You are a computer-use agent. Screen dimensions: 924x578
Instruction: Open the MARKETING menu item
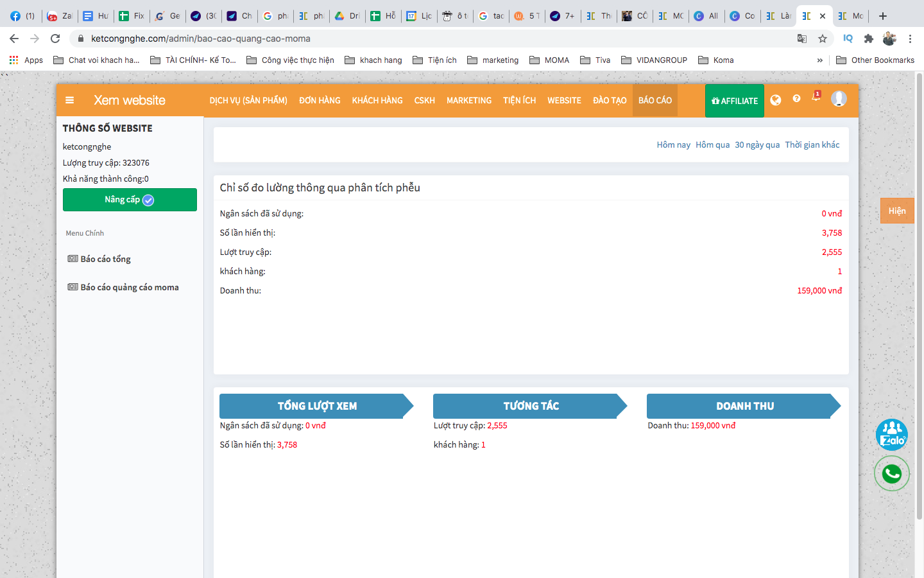point(469,101)
